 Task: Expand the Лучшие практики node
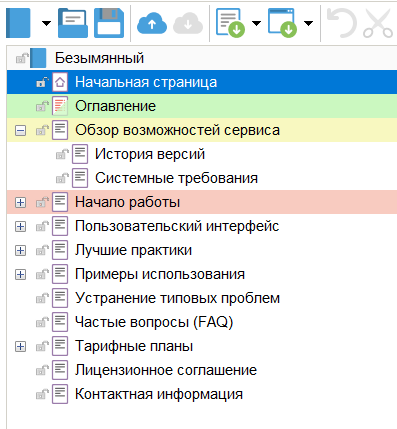tap(20, 250)
